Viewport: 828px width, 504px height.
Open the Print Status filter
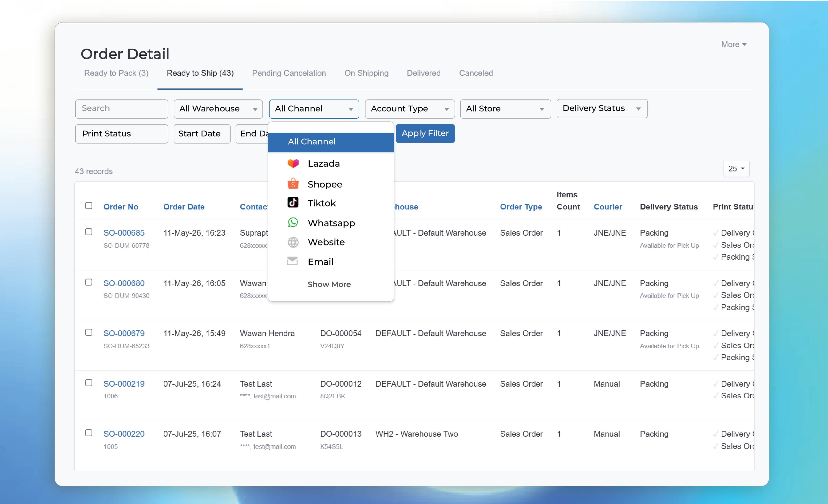pos(122,134)
